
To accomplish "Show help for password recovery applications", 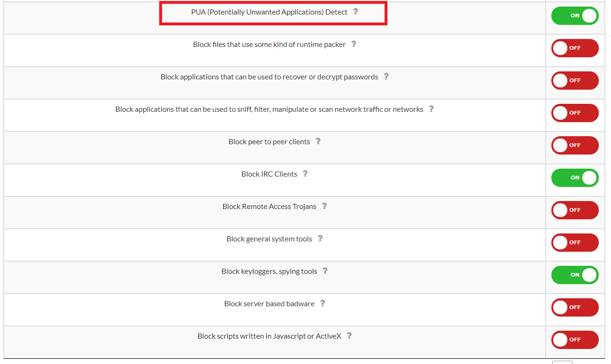I will tap(386, 77).
